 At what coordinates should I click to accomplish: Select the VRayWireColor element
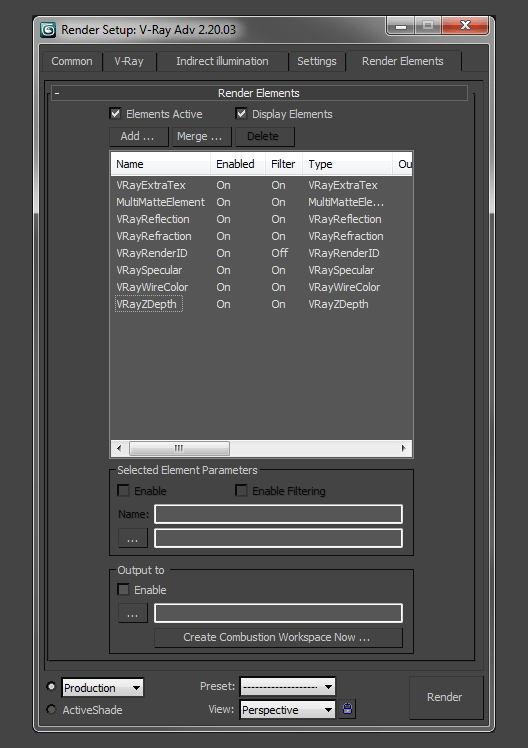click(x=261, y=287)
